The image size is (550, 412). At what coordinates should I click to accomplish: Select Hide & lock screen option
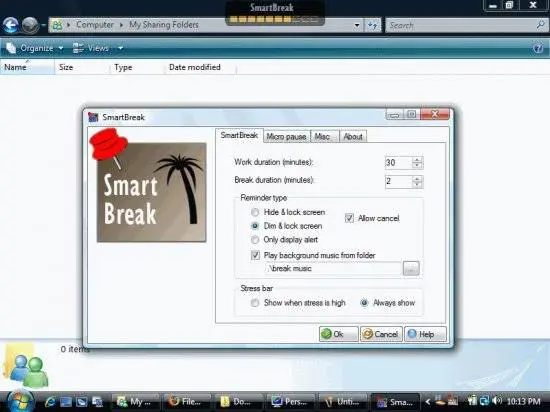(x=255, y=212)
